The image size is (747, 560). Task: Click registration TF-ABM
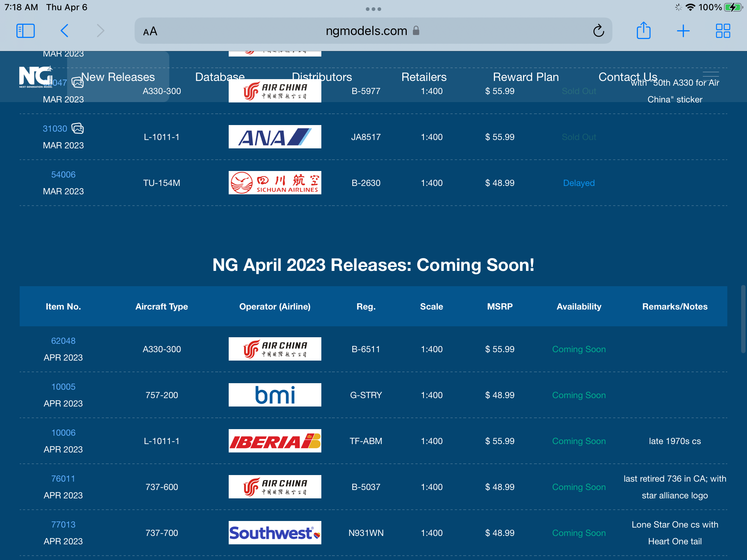366,441
